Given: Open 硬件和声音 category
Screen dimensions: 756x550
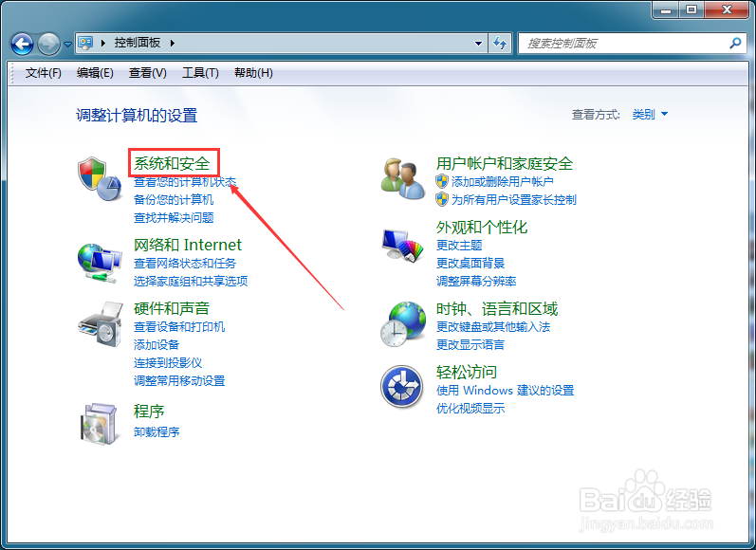Looking at the screenshot, I should [172, 308].
